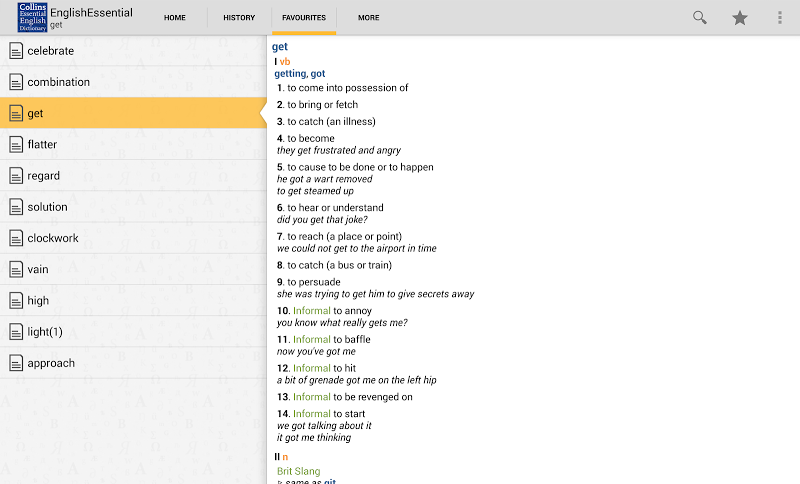The height and width of the screenshot is (484, 800).
Task: Click the 'getting, got' inflection link
Action: pyautogui.click(x=299, y=73)
